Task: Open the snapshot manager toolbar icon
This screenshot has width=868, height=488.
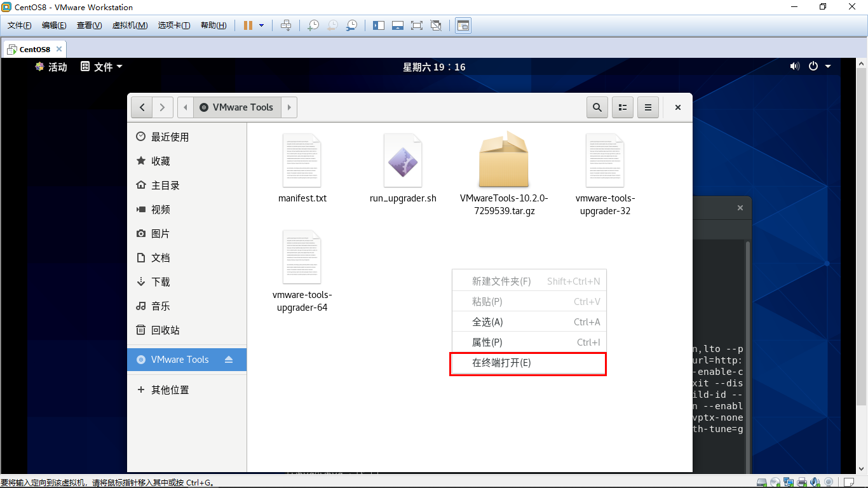Action: click(x=351, y=25)
